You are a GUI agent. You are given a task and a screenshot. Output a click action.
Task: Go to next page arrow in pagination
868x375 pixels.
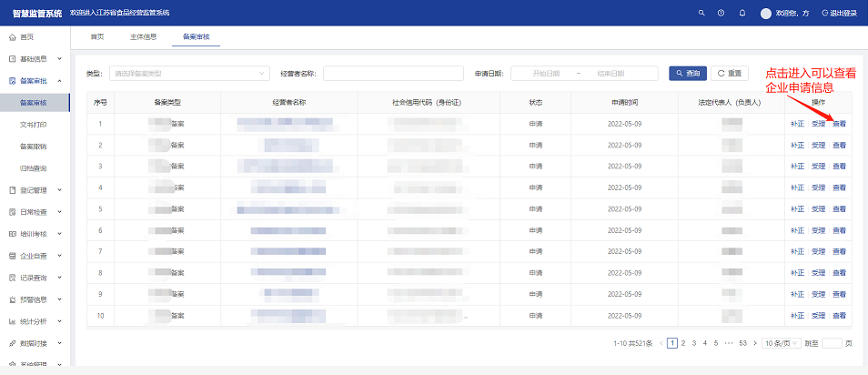[x=754, y=343]
